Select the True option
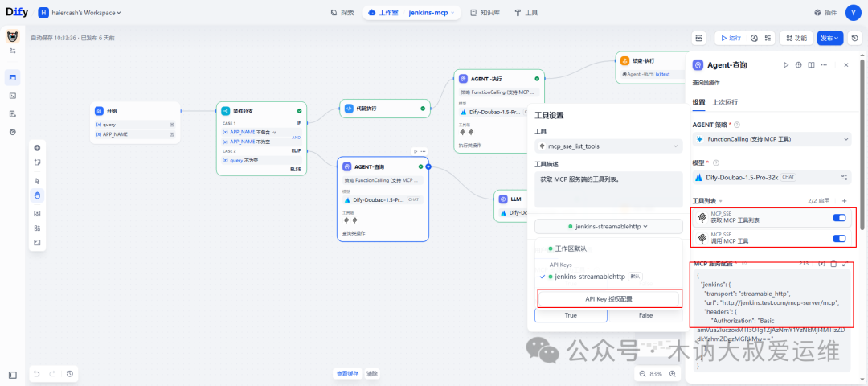The height and width of the screenshot is (386, 868). tap(571, 315)
